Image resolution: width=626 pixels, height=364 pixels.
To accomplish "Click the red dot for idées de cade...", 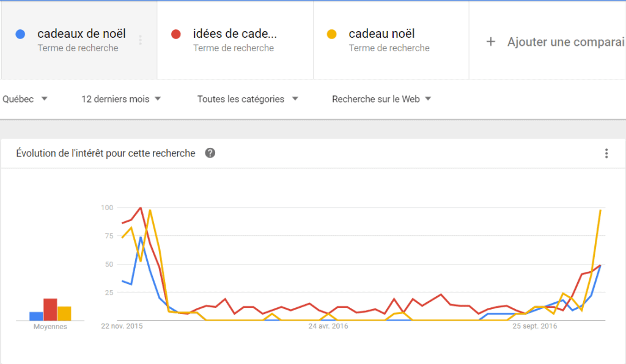I will tap(176, 34).
